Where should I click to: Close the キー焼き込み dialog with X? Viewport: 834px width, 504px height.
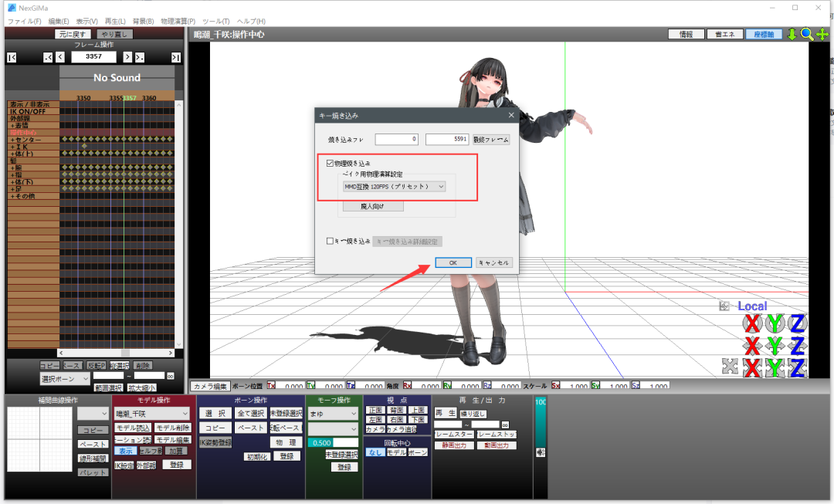(x=511, y=115)
